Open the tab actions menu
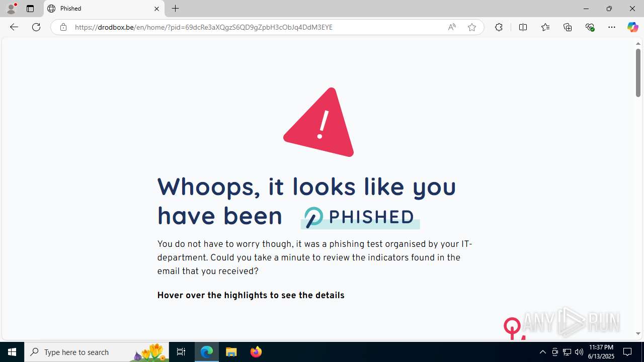Screen dimensions: 644x362 point(30,9)
